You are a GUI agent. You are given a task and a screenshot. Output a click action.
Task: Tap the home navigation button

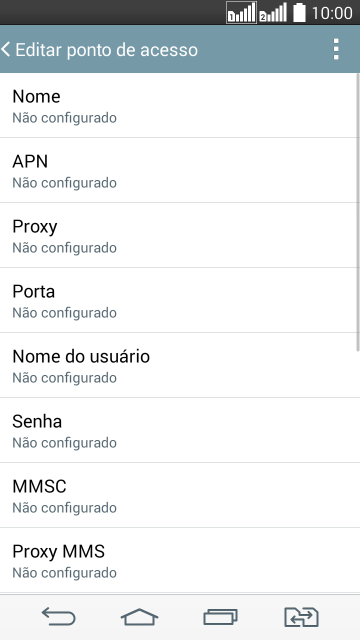(139, 616)
